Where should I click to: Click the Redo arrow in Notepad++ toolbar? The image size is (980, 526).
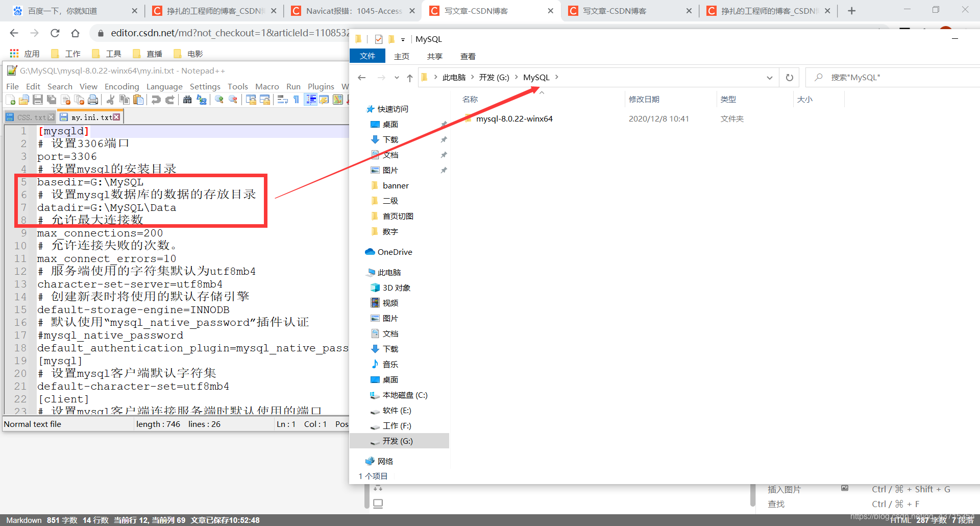pos(169,100)
